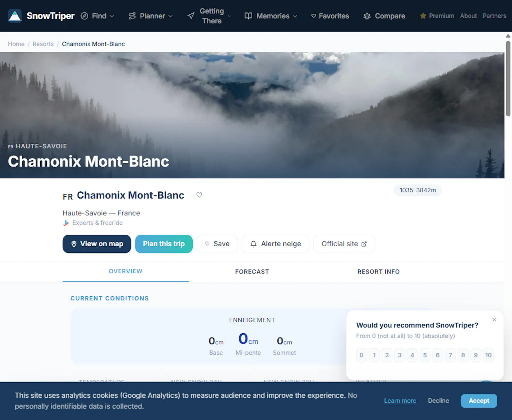Image resolution: width=512 pixels, height=420 pixels.
Task: Open the About page
Action: (468, 16)
